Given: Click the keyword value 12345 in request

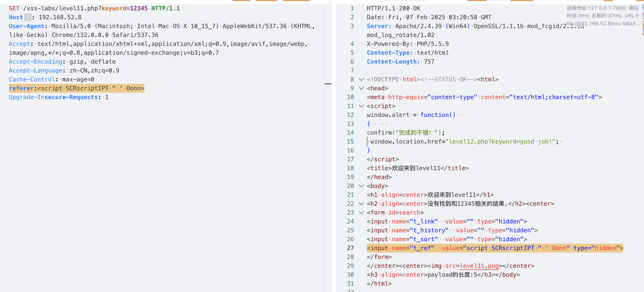Looking at the screenshot, I should tap(139, 8).
